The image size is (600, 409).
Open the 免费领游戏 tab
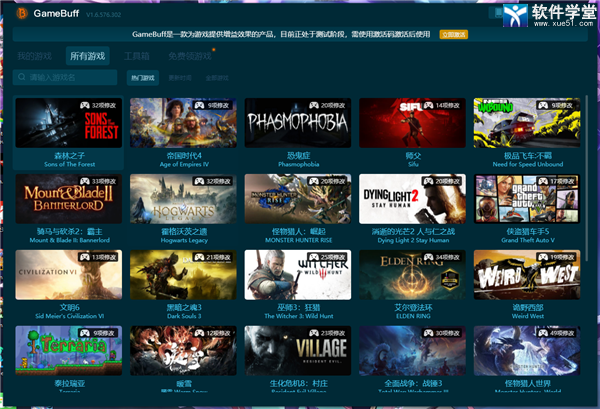190,56
